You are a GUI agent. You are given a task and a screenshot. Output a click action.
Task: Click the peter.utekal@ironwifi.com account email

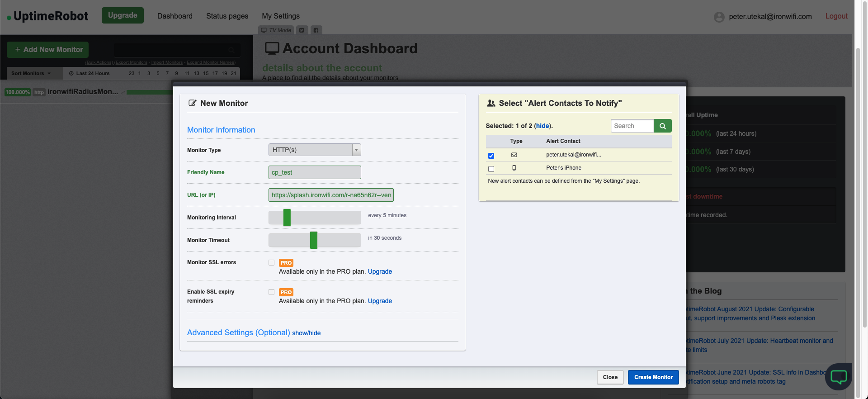pyautogui.click(x=770, y=16)
